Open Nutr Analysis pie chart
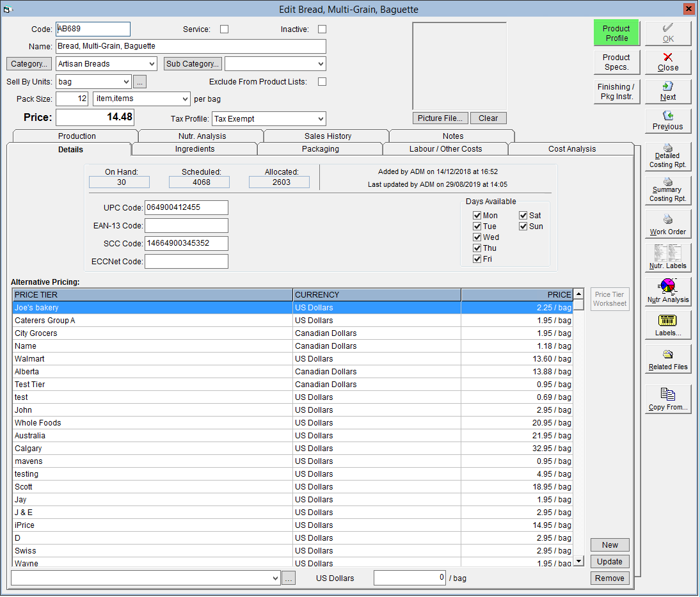The width and height of the screenshot is (700, 597). coord(668,291)
